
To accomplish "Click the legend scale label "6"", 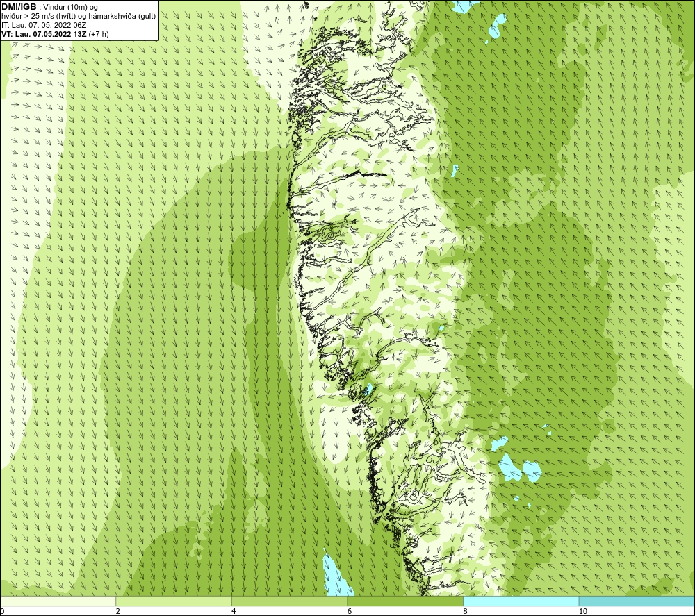I will tap(350, 611).
